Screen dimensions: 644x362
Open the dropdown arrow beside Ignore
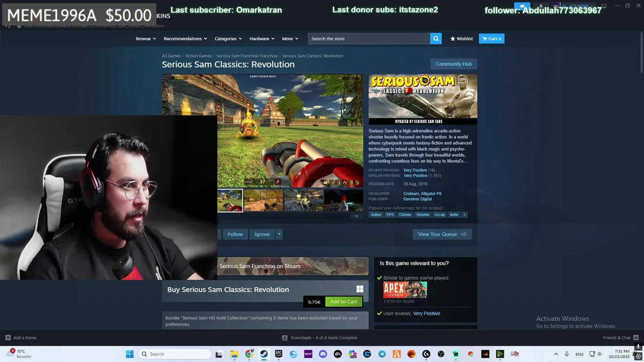[x=279, y=234]
